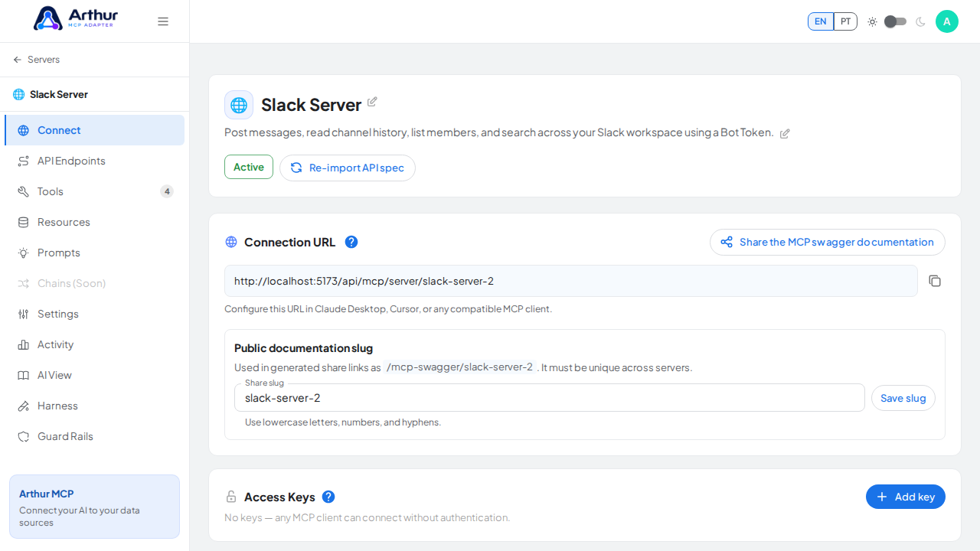Edit the server description pencil icon

pyautogui.click(x=785, y=133)
